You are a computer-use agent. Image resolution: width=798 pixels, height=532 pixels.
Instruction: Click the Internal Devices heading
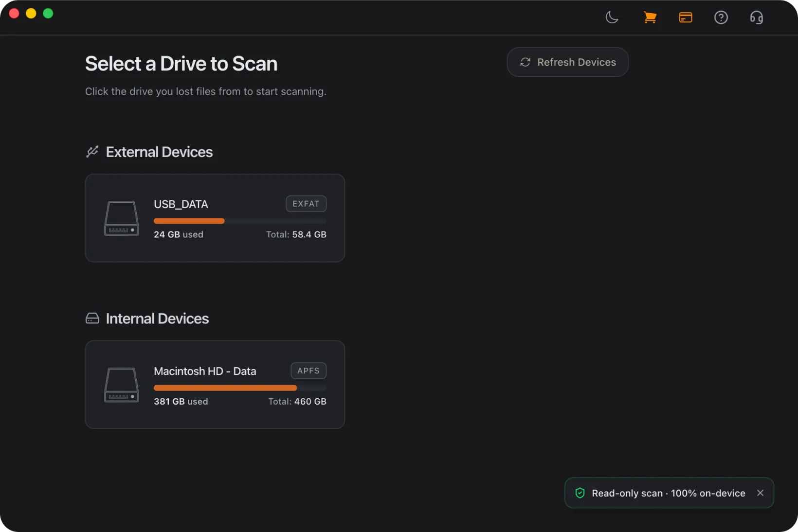157,319
